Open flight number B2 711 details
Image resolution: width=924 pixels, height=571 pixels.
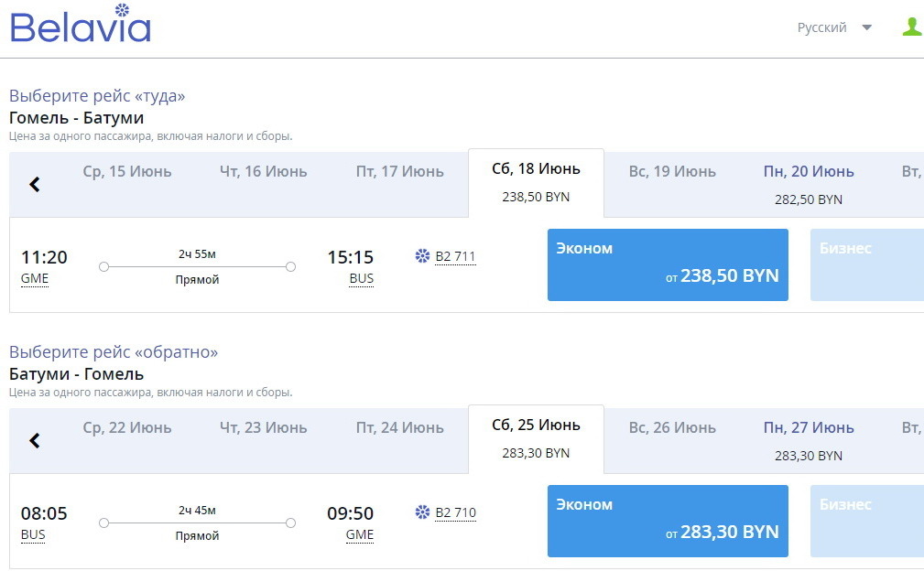(455, 256)
